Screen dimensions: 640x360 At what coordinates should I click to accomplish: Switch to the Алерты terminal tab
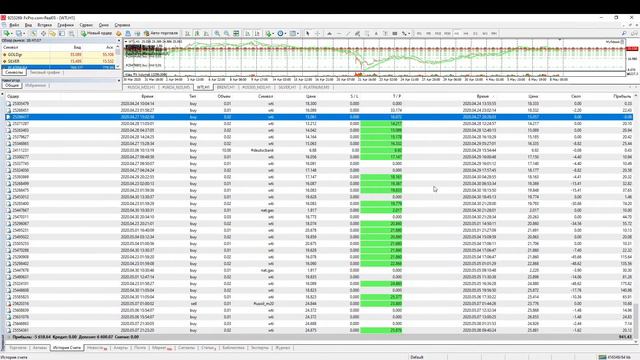click(x=120, y=348)
